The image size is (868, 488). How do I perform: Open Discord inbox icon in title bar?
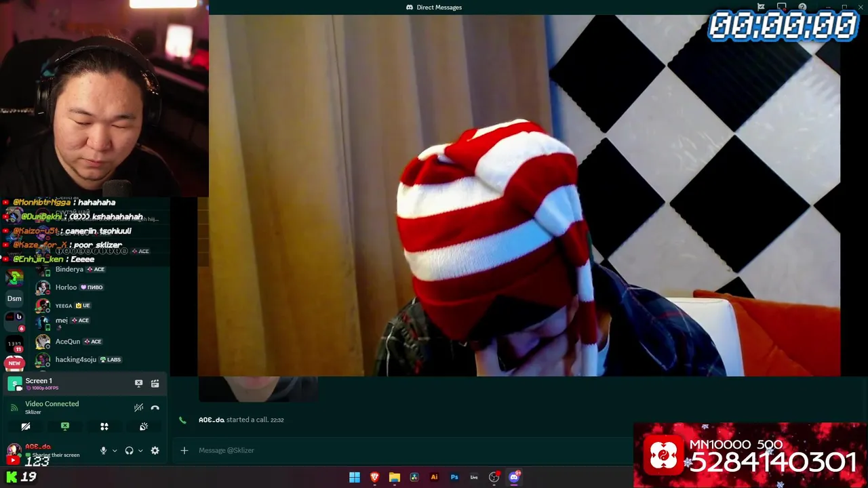tap(782, 7)
